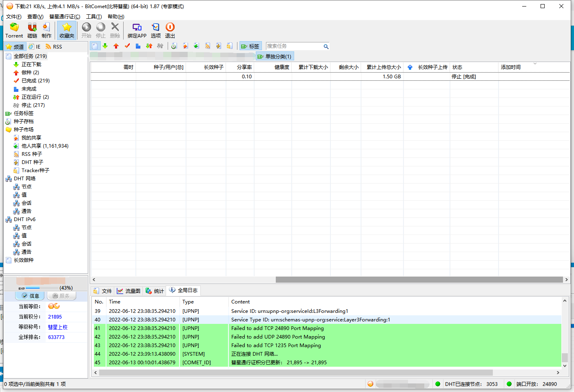Click the magnifier icon in search box
The width and height of the screenshot is (574, 392).
(x=326, y=47)
